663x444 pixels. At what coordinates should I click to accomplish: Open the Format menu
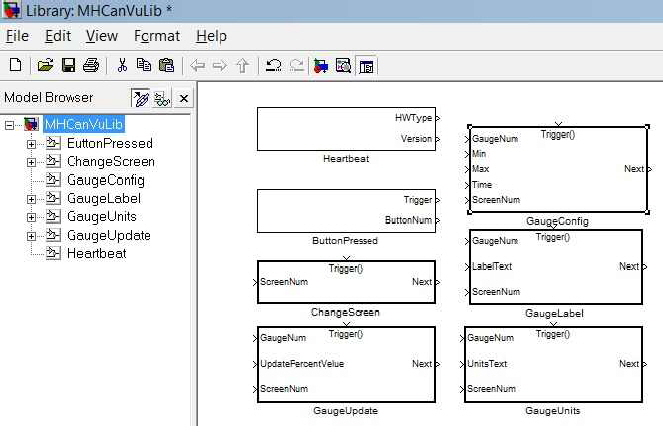(x=157, y=36)
